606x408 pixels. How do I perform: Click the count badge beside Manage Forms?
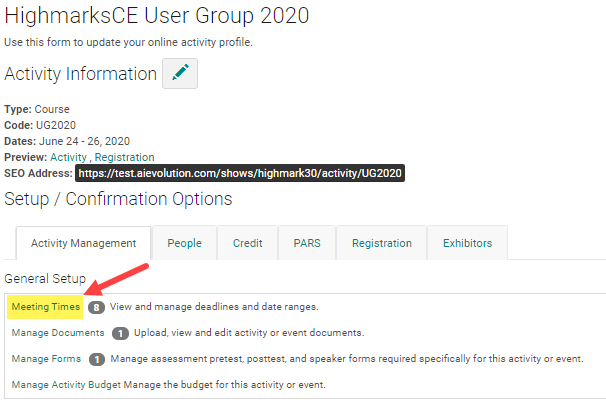(x=97, y=359)
